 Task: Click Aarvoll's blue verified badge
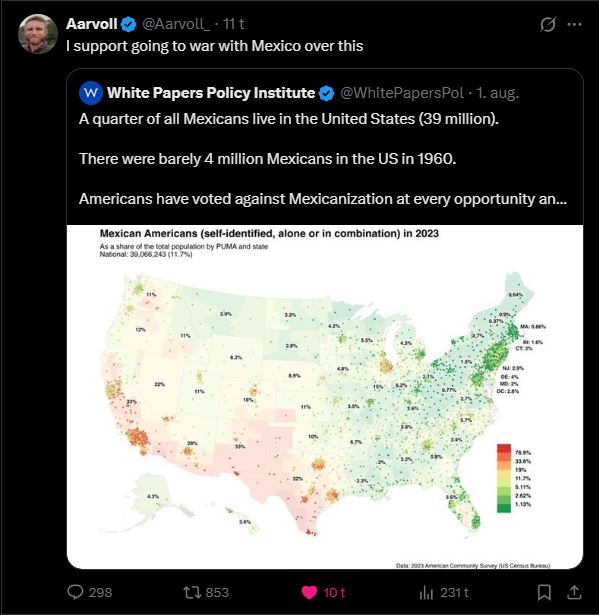click(x=128, y=24)
